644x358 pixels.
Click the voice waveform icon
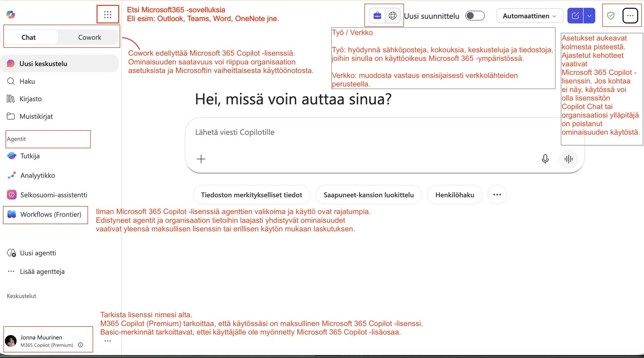coord(568,159)
